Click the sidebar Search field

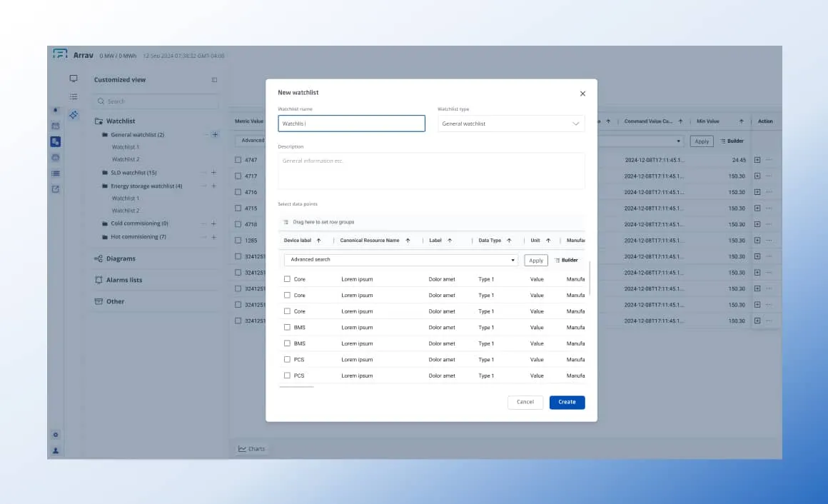click(x=156, y=101)
